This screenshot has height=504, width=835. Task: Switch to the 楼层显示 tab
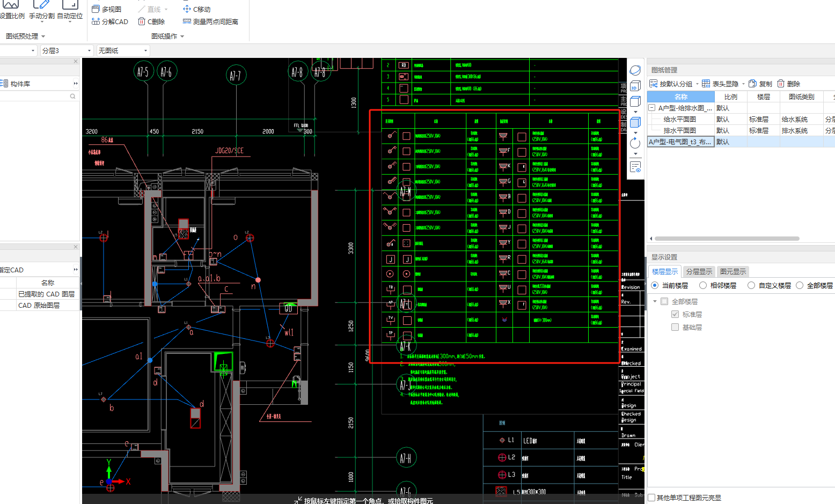665,271
